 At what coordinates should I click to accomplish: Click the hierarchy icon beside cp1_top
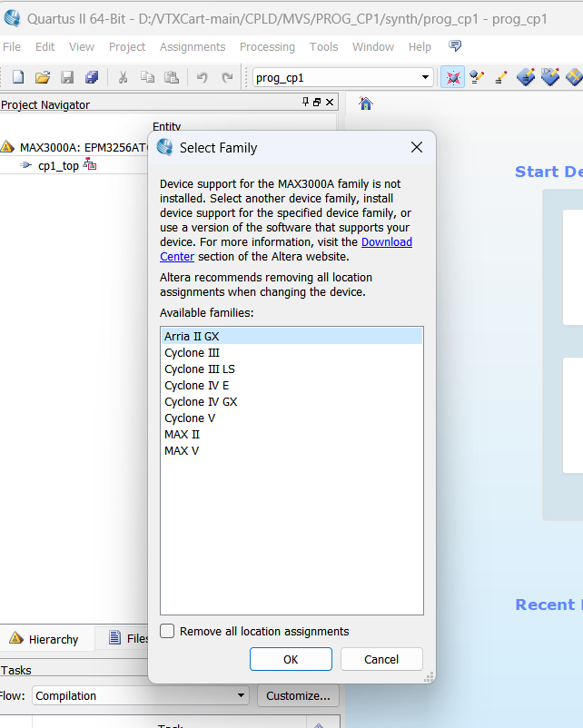(90, 164)
